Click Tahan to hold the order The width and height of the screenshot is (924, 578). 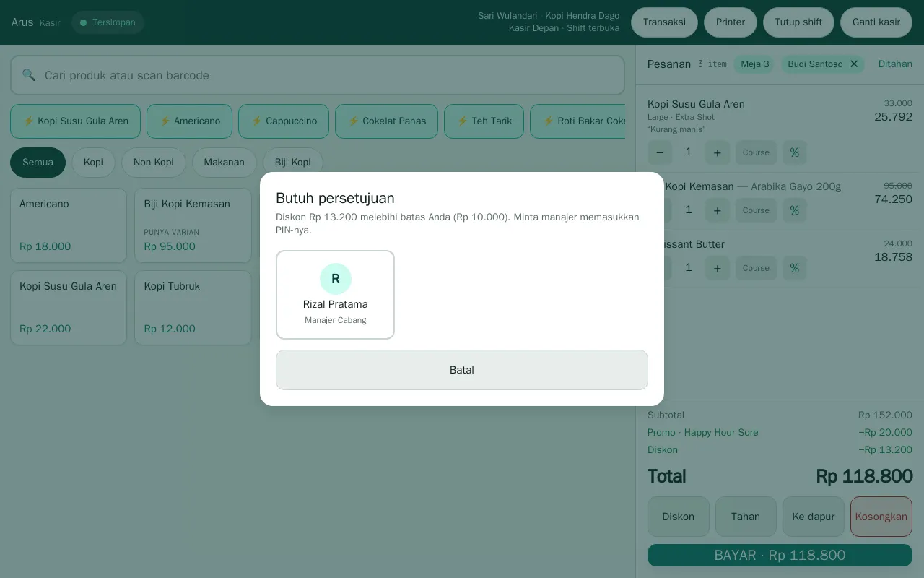pyautogui.click(x=746, y=517)
